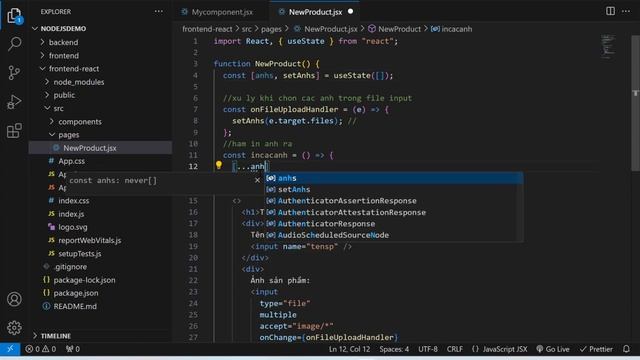Open the Extensions view icon
This screenshot has width=640, height=360.
(x=14, y=131)
